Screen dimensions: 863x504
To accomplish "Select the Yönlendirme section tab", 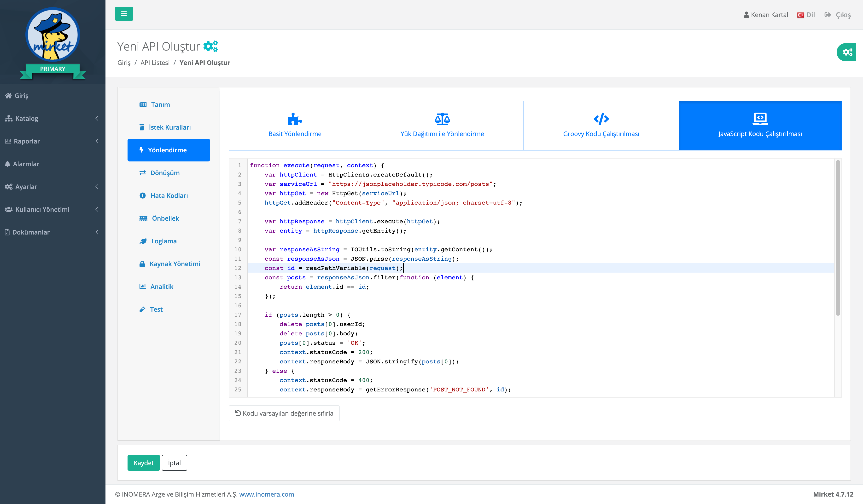I will [169, 150].
